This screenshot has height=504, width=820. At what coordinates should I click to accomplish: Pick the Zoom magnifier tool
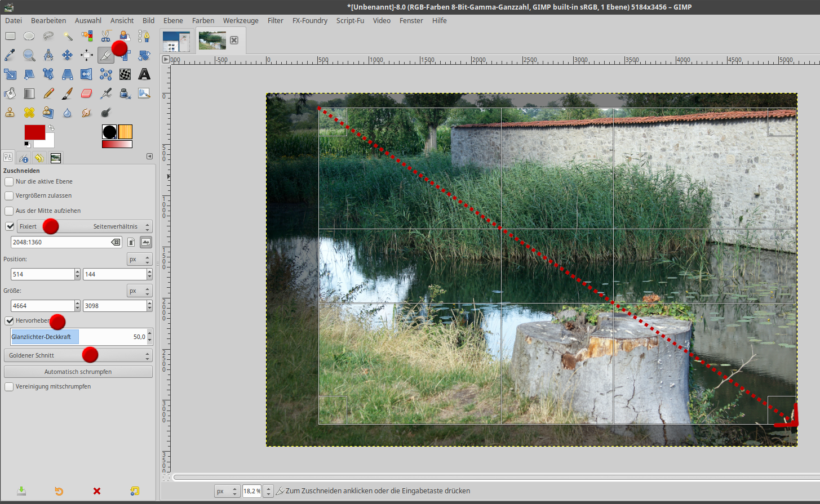pos(29,55)
